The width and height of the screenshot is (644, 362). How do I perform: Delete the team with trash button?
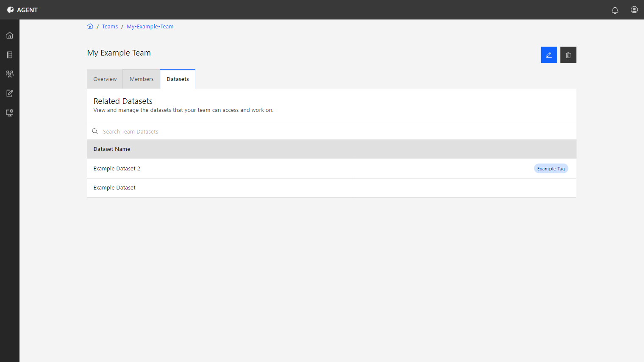pos(568,55)
